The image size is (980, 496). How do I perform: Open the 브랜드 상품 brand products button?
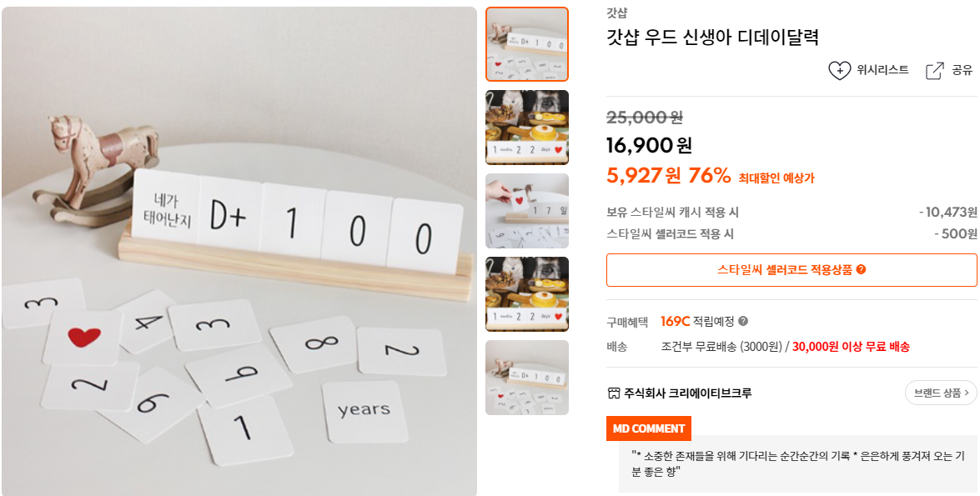941,393
